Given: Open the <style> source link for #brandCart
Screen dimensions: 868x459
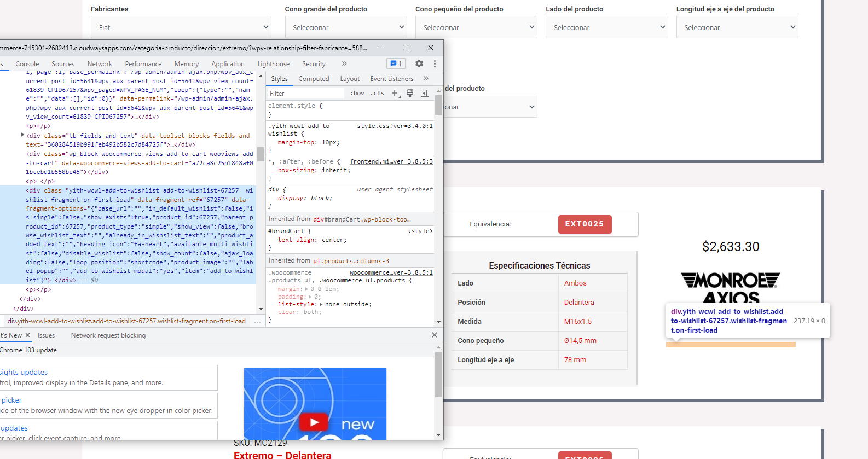Looking at the screenshot, I should tap(420, 231).
